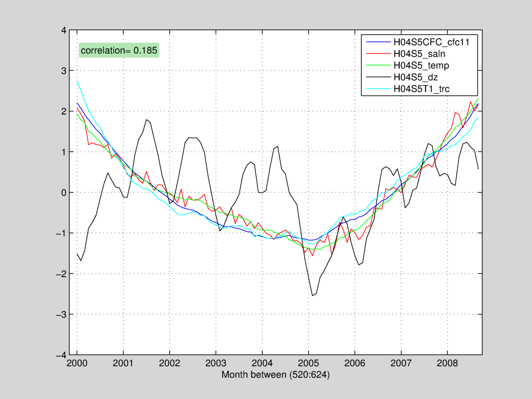Image resolution: width=532 pixels, height=399 pixels.
Task: Click the 2000 x-axis tick label
Action: (x=77, y=363)
